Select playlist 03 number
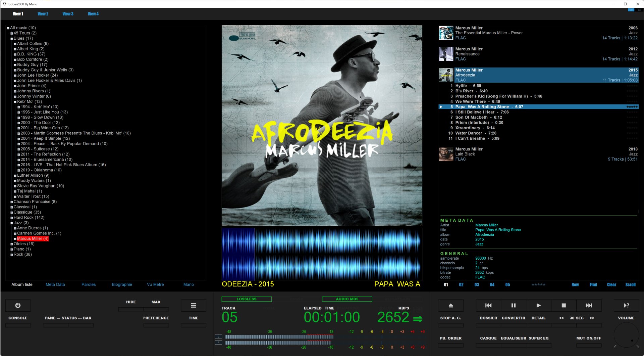This screenshot has width=644, height=356. (477, 284)
